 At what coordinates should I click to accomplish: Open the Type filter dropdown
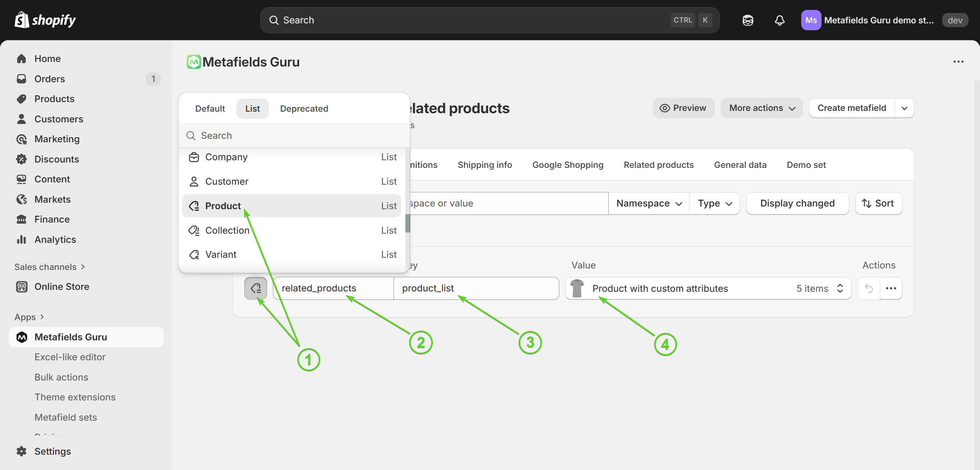714,203
